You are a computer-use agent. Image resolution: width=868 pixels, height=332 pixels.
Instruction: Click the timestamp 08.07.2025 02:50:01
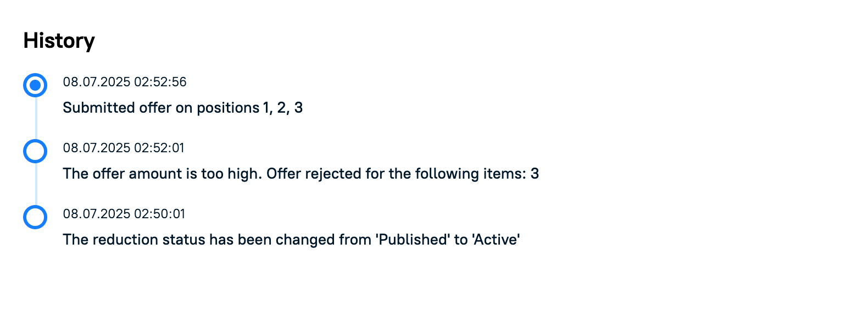click(124, 214)
